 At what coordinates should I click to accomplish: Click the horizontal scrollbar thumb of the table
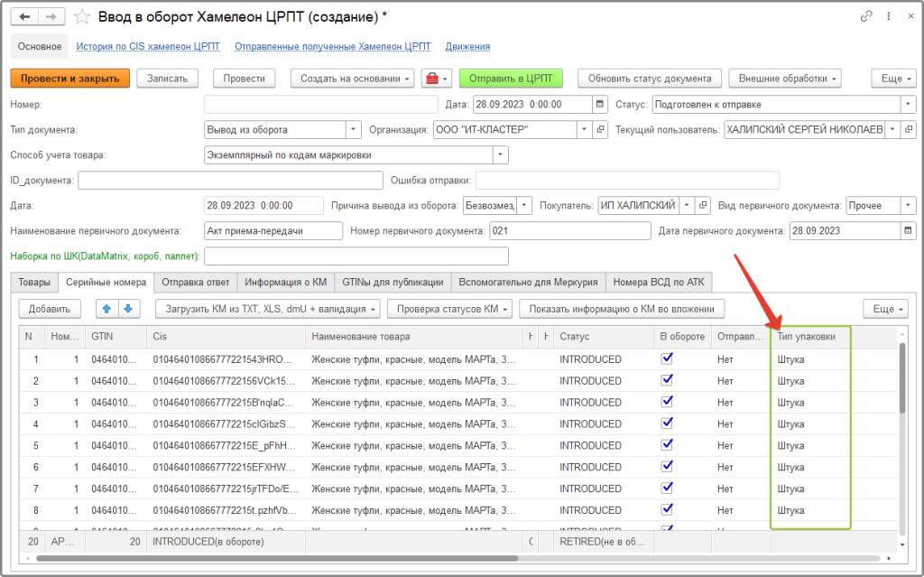click(277, 557)
